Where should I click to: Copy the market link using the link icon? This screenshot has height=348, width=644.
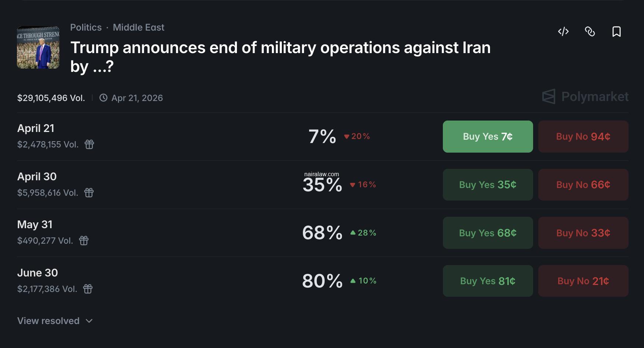[590, 32]
